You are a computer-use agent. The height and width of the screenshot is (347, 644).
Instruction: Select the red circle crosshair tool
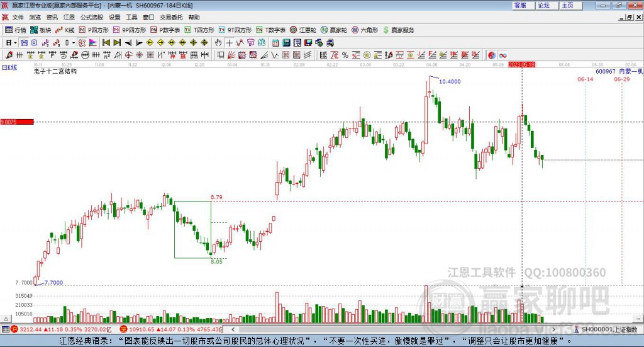tap(128, 55)
